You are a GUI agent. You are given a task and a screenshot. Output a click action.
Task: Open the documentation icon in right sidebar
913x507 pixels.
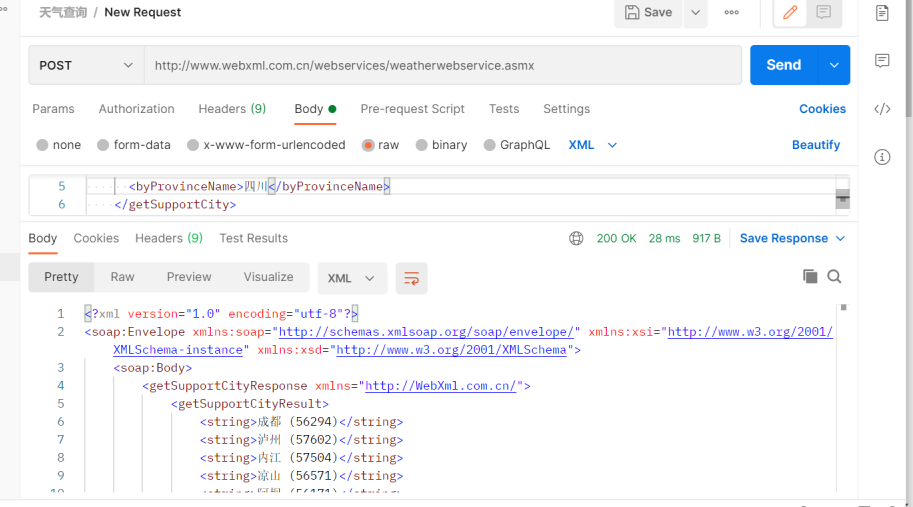click(882, 13)
